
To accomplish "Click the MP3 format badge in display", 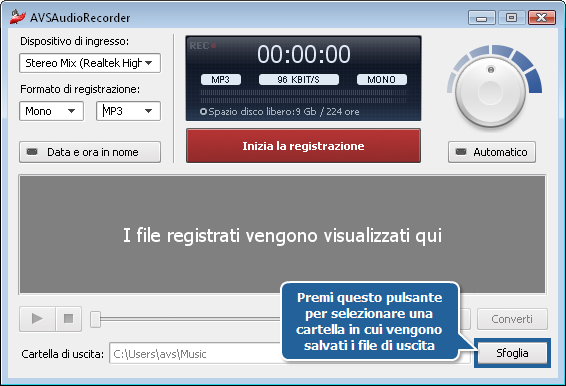I will 221,79.
